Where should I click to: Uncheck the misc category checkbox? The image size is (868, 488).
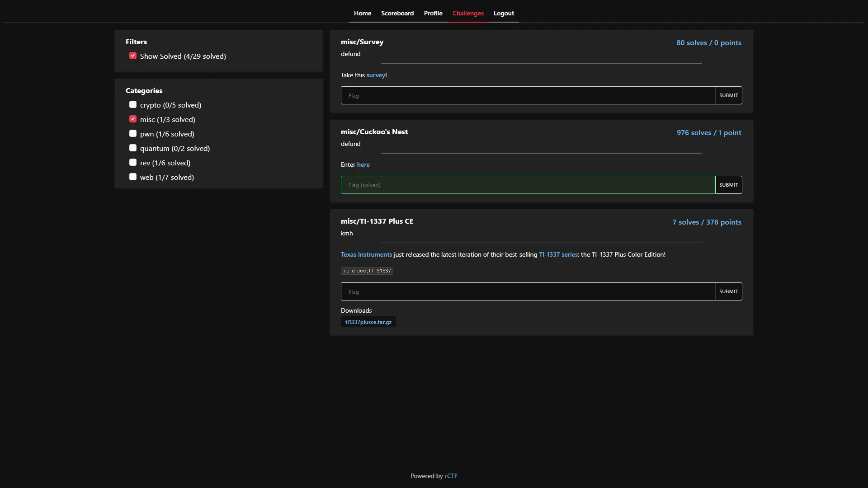click(x=133, y=119)
